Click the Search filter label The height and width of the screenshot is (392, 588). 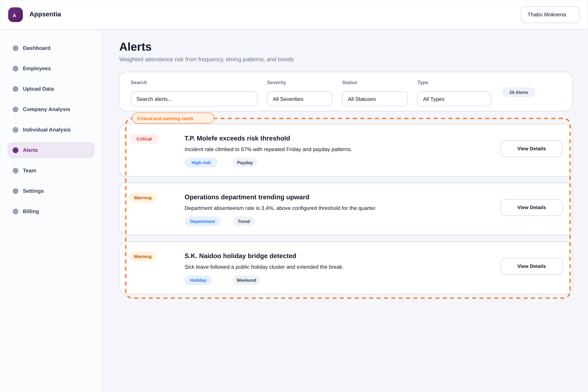[139, 82]
